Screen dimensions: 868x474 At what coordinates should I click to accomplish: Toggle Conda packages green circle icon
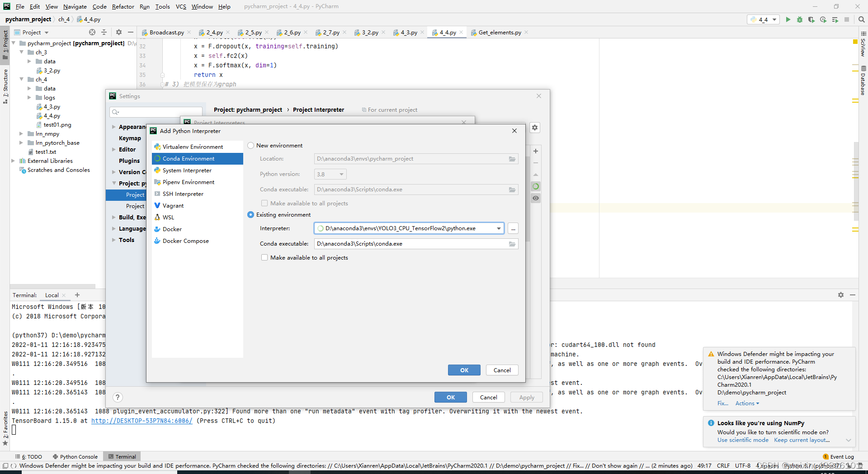[x=535, y=186]
